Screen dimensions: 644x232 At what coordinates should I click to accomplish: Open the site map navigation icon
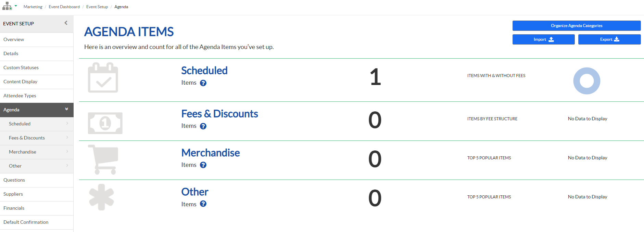click(x=7, y=6)
